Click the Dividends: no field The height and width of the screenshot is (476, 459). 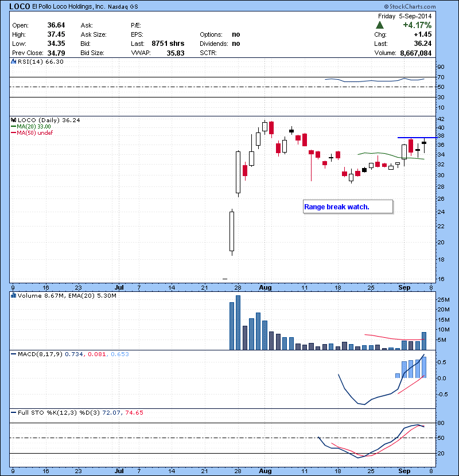click(220, 44)
